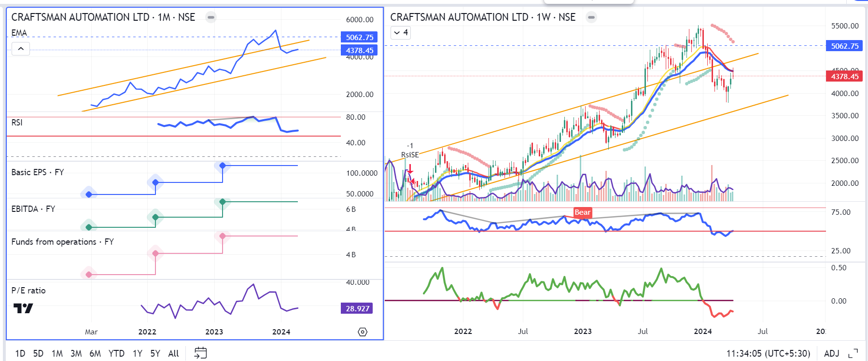Open the timezone menu showing UTC+5:30
This screenshot has height=361, width=868.
(x=768, y=354)
